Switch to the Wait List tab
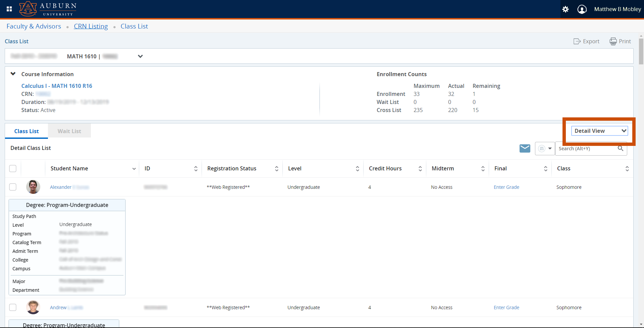The image size is (644, 328). click(69, 131)
